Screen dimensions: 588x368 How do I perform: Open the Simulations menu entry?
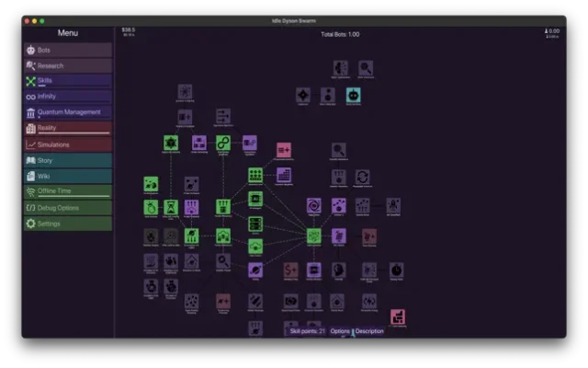click(68, 144)
